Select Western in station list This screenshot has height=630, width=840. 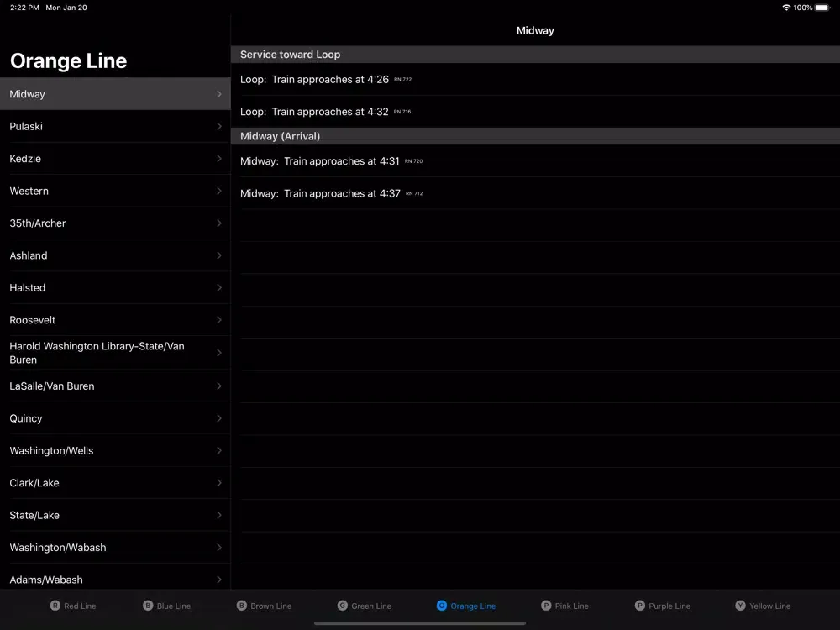[x=115, y=191]
